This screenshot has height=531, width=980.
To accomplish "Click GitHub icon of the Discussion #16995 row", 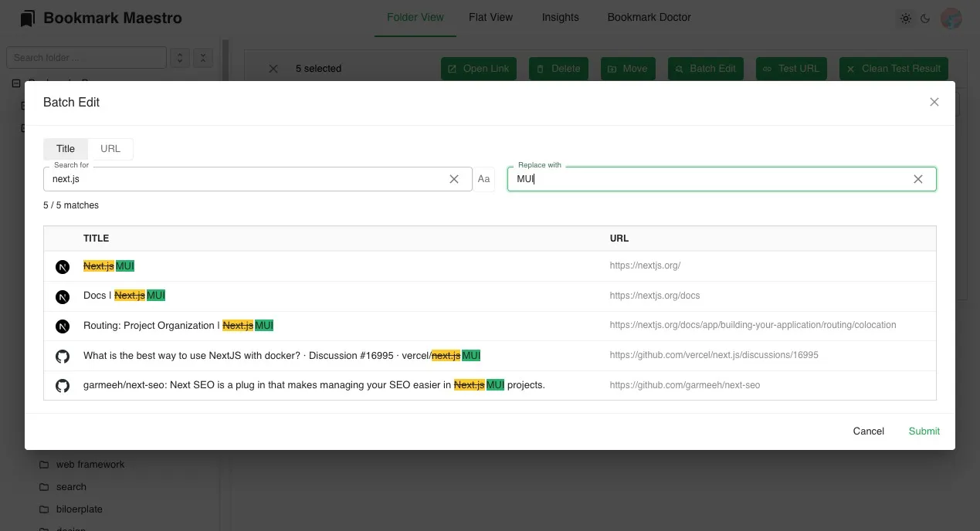I will click(x=63, y=356).
